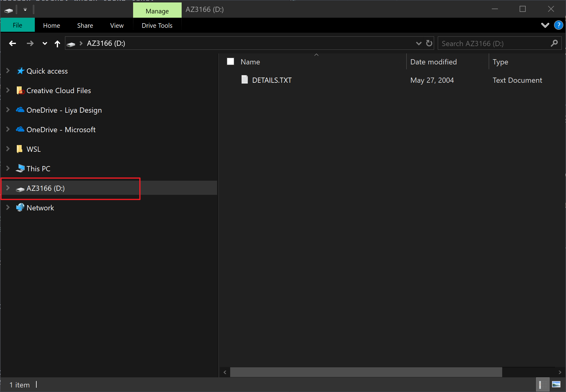Click the search magnifier icon

point(554,43)
